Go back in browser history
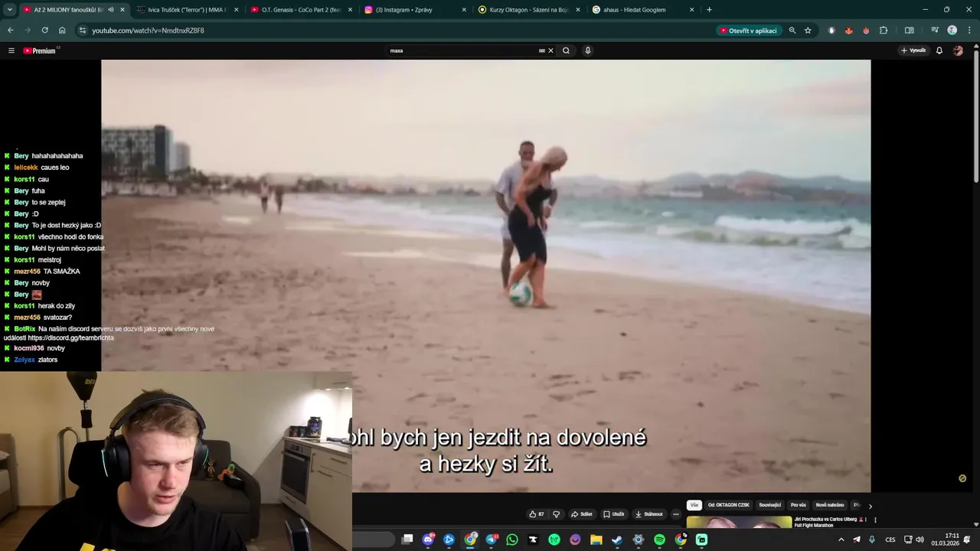Viewport: 980px width, 551px height. point(11,31)
